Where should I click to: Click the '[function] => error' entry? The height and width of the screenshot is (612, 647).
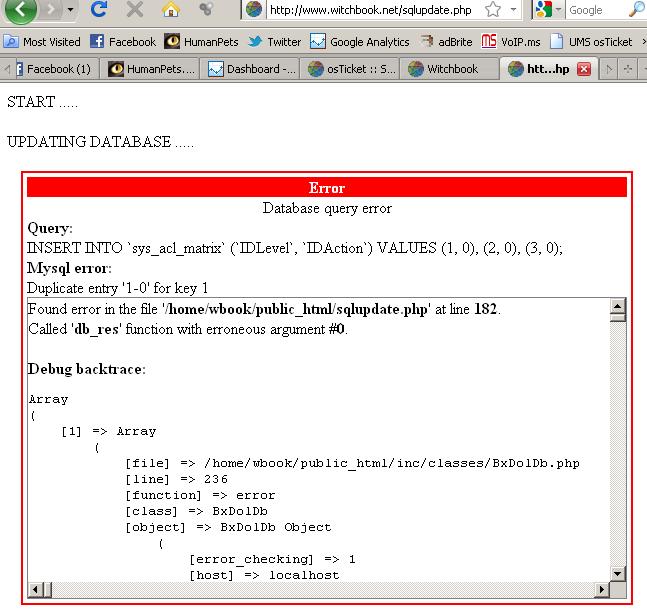[x=201, y=495]
